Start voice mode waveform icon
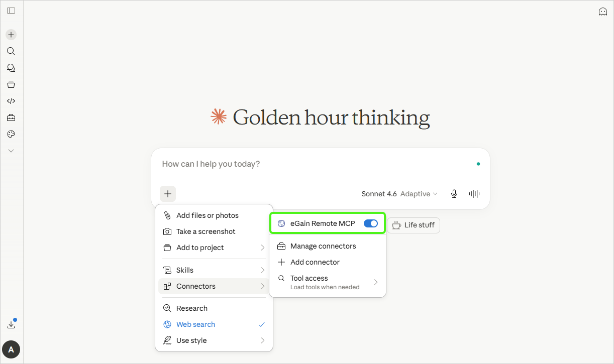614x364 pixels. pos(474,194)
